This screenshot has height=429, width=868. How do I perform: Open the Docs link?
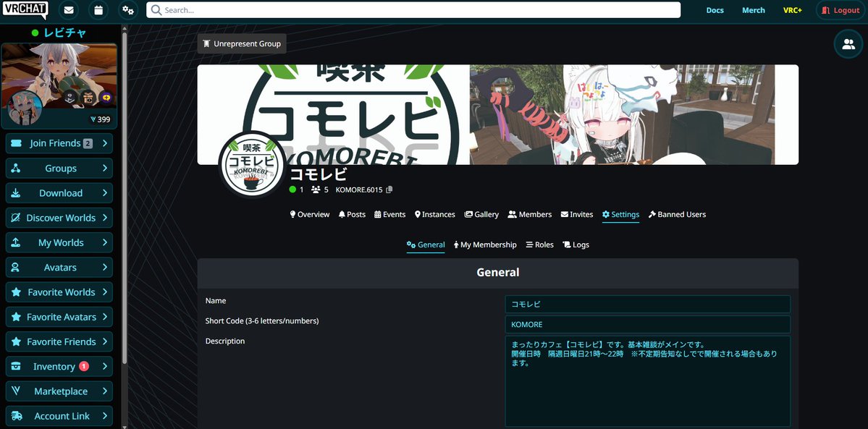pyautogui.click(x=715, y=10)
